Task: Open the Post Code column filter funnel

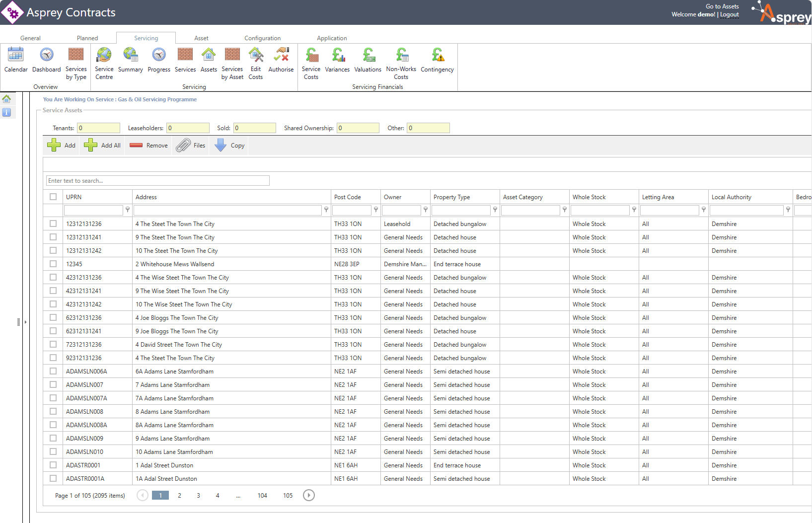Action: click(x=376, y=210)
